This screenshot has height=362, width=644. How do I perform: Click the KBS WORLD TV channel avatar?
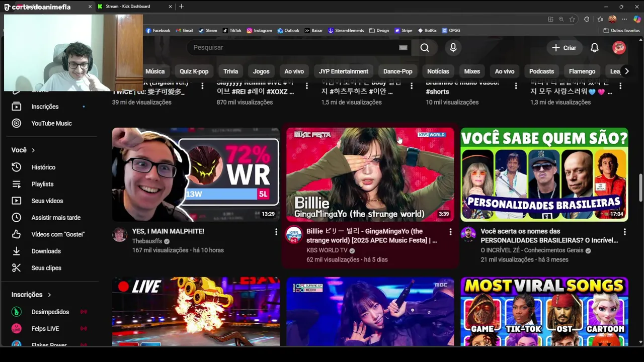click(x=294, y=235)
